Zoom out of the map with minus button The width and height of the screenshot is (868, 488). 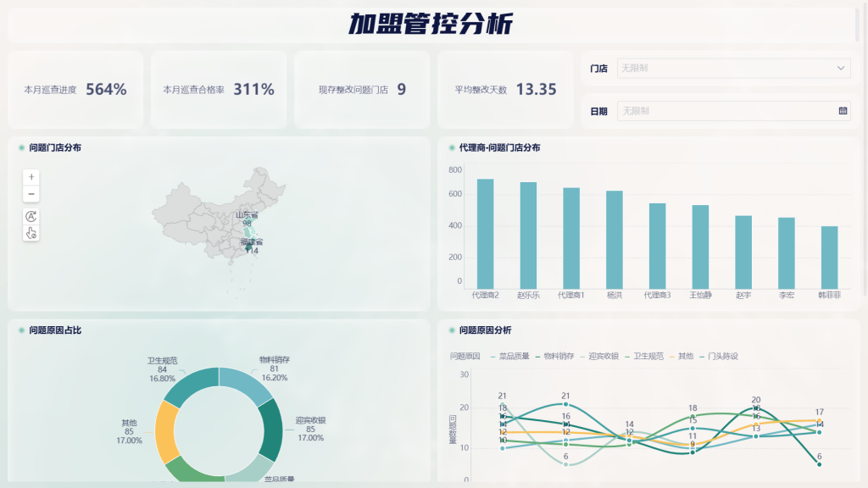coord(31,194)
